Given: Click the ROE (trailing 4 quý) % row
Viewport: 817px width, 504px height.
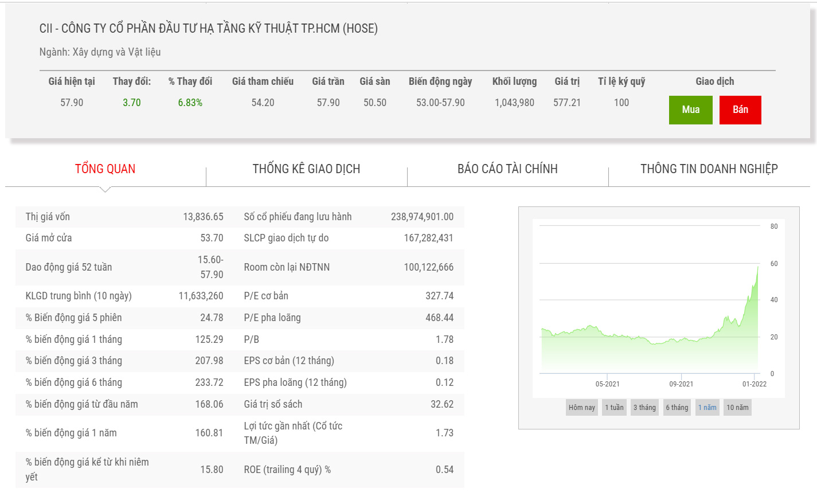Looking at the screenshot, I should tap(349, 470).
